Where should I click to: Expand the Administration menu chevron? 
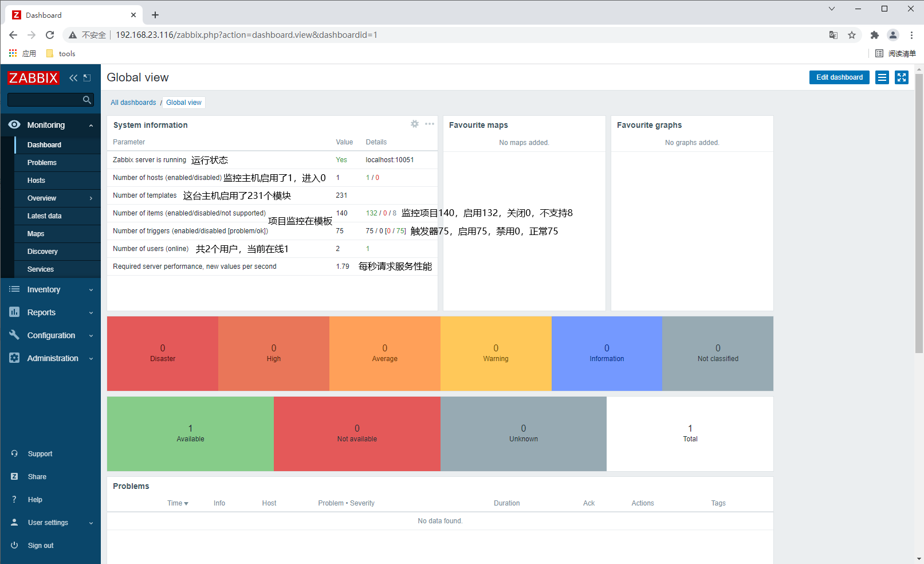tap(91, 359)
